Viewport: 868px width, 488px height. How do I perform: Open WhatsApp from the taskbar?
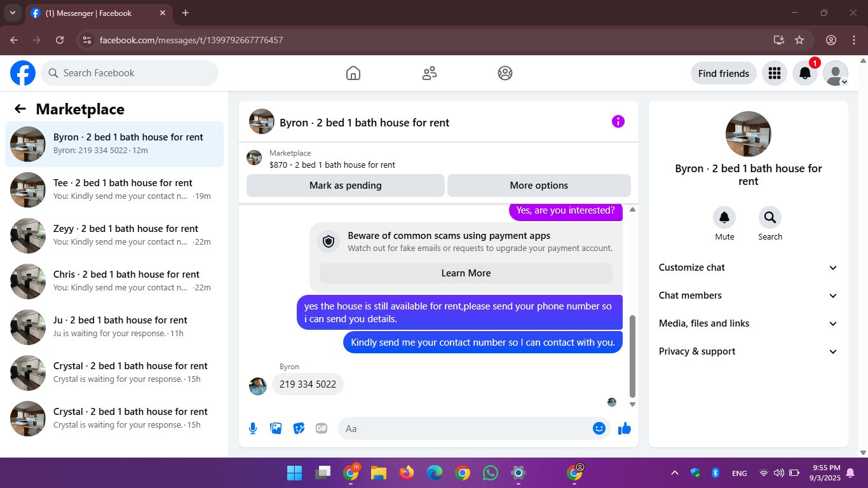coord(491,473)
